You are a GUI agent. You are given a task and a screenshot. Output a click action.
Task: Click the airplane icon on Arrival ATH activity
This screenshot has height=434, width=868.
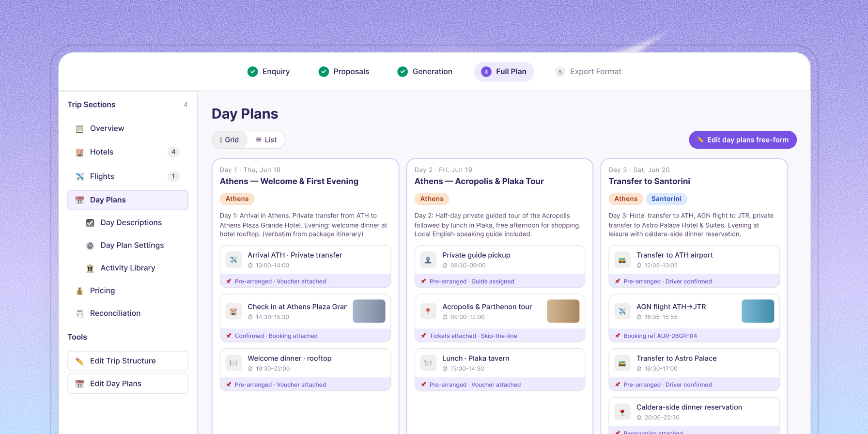tap(233, 260)
